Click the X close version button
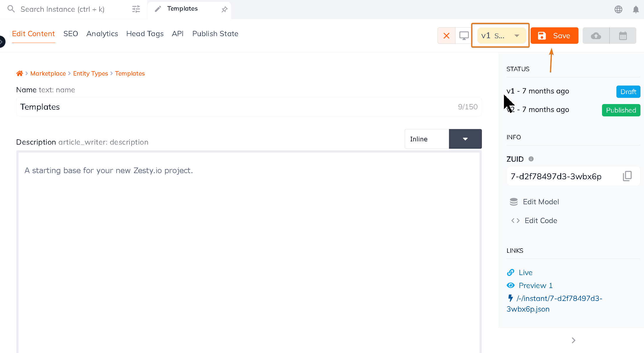The image size is (644, 353). tap(446, 36)
